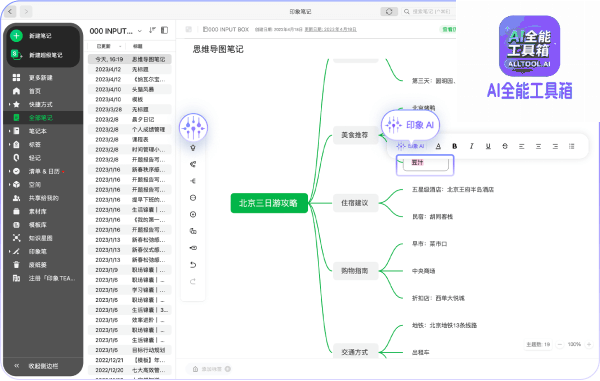600x381 pixels.
Task: Click 添加标签 add tag at bottom
Action: [212, 369]
